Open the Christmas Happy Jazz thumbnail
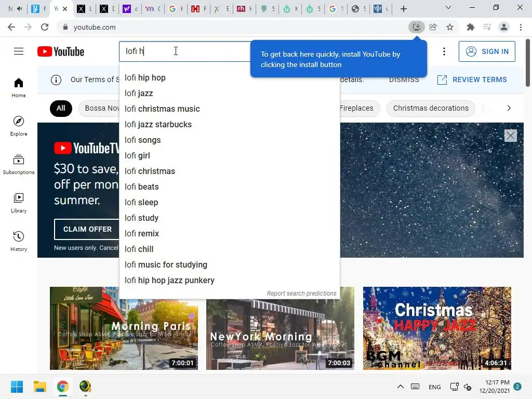The width and height of the screenshot is (532, 399). [x=437, y=328]
